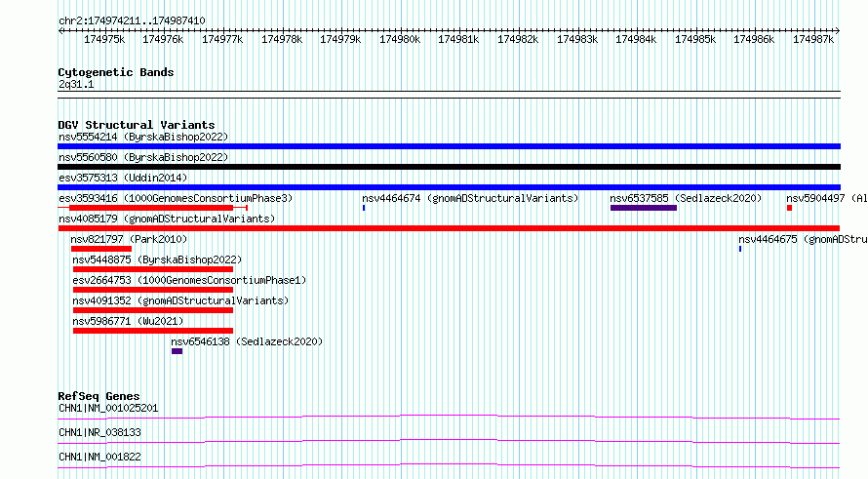Viewport: 868px width, 479px height.
Task: Open the nsv5560580 (ByrskaBishop2022) label
Action: pyautogui.click(x=143, y=157)
